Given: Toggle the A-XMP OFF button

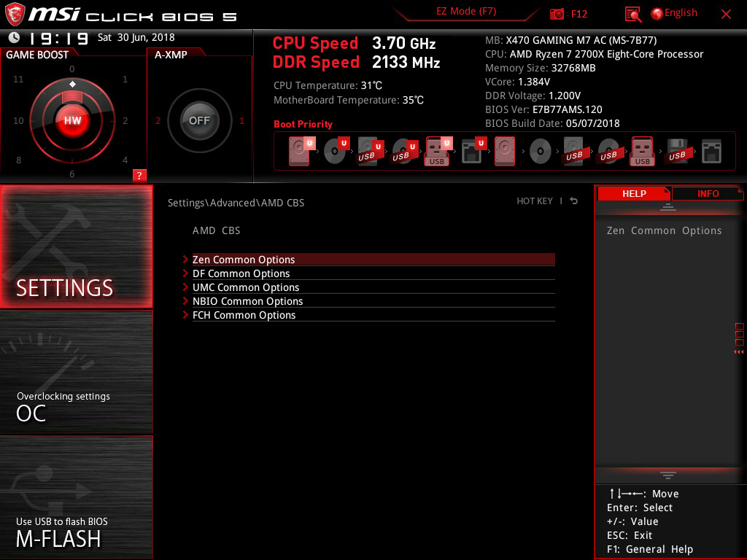Looking at the screenshot, I should [199, 120].
